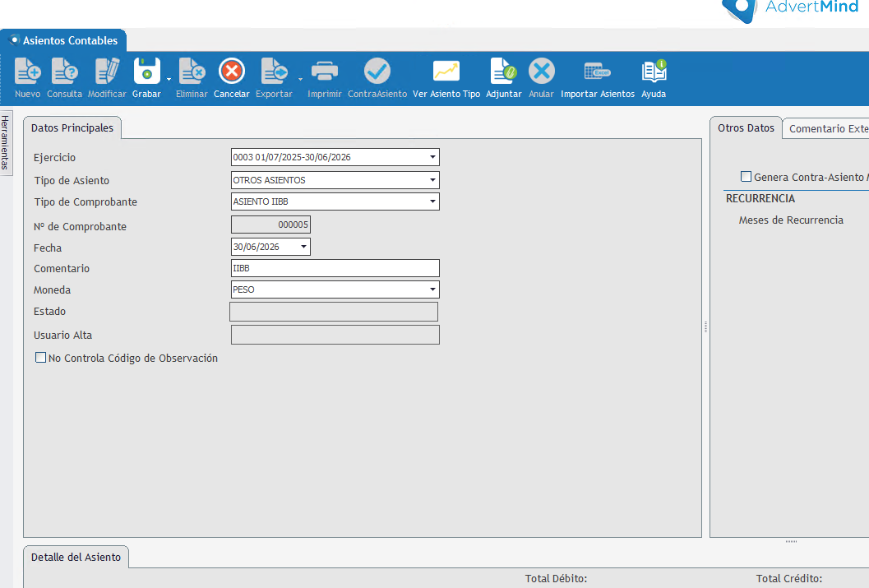Click the splitter grip below Otros Datos
The width and height of the screenshot is (869, 588).
(791, 541)
